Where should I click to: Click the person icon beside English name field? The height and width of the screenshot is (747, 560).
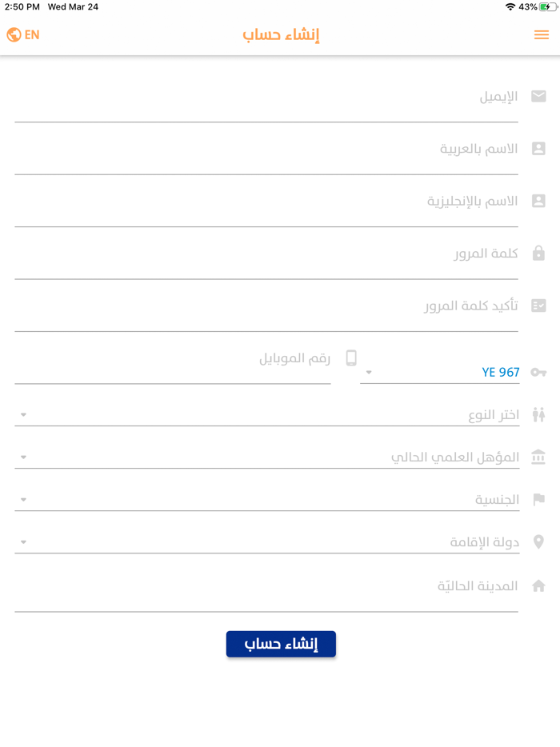click(538, 201)
